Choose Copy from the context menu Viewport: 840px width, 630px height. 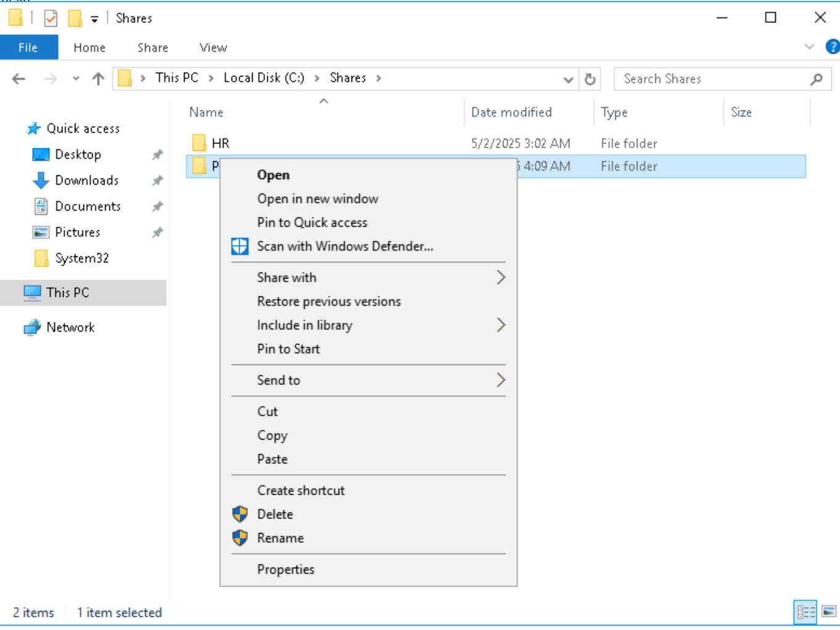(368, 435)
